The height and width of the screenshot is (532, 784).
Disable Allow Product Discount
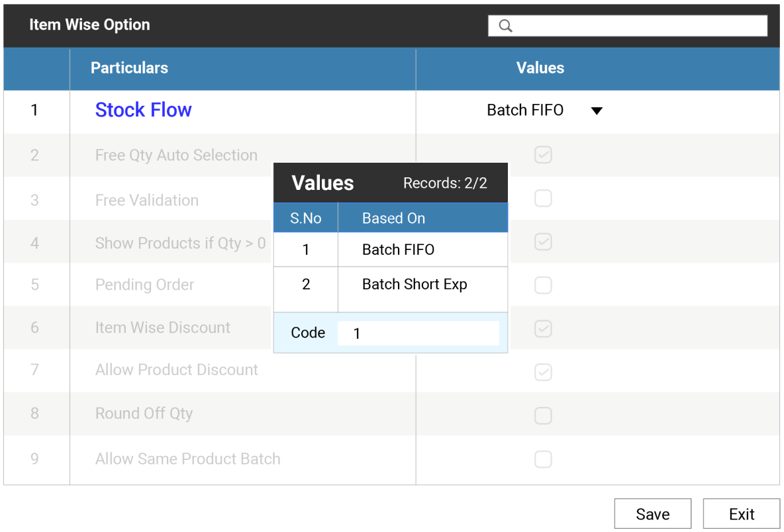click(x=543, y=372)
